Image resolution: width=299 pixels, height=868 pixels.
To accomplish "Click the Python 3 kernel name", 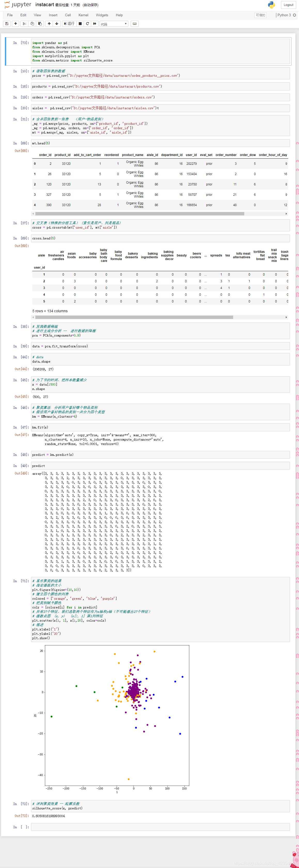I will (x=284, y=15).
